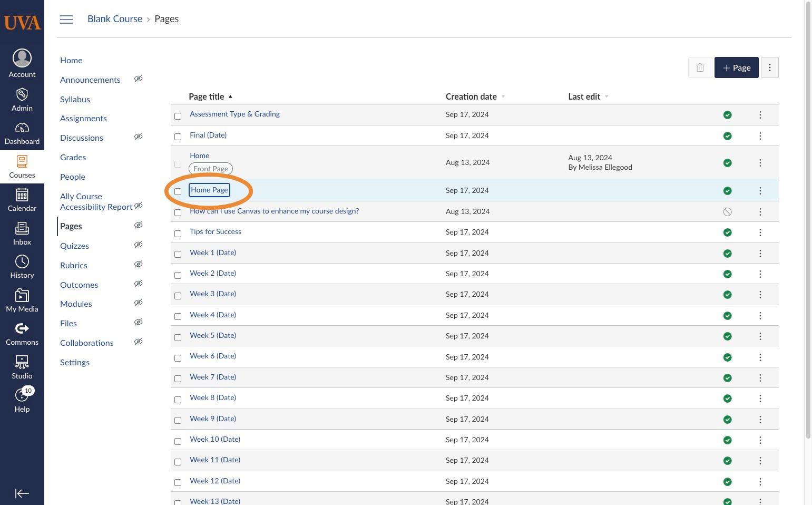Check the Final (Date) checkbox

click(178, 137)
